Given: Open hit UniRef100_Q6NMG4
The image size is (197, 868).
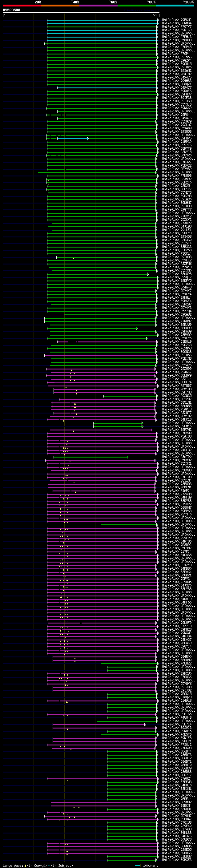Looking at the screenshot, I should pos(177,23).
